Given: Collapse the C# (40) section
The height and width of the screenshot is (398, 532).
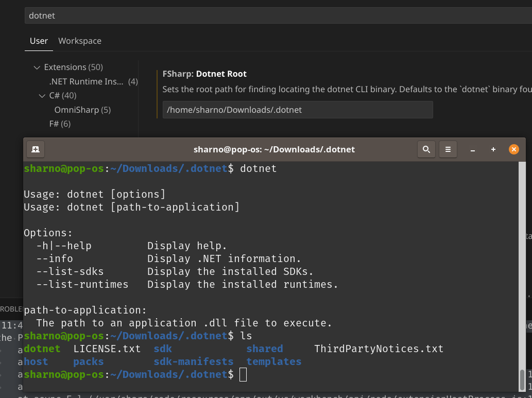Looking at the screenshot, I should [x=42, y=95].
